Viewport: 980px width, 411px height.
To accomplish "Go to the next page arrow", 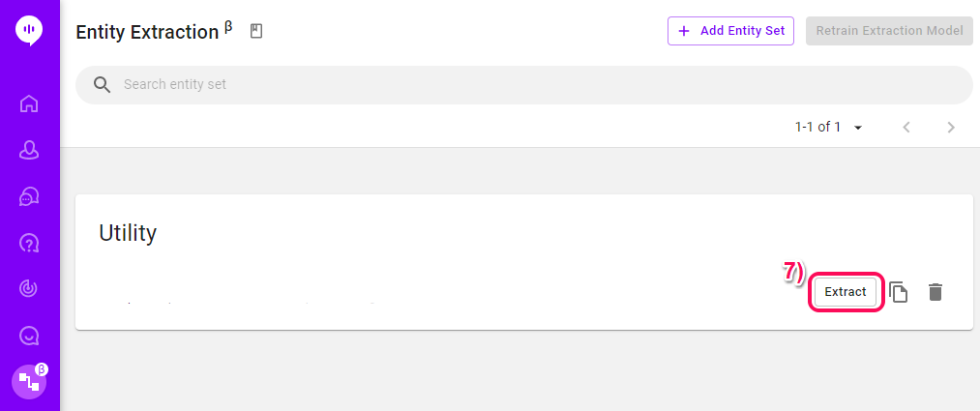I will click(951, 128).
